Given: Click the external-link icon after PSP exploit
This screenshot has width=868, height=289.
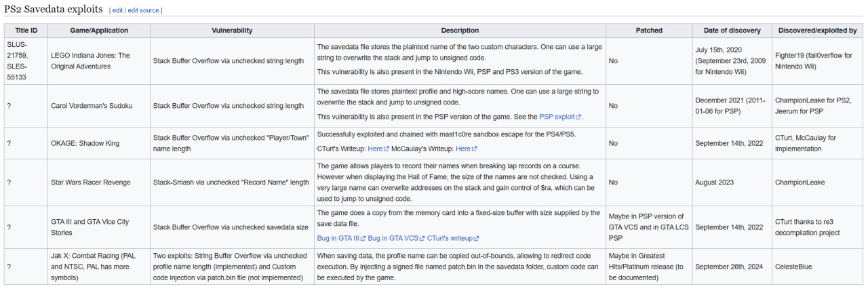Looking at the screenshot, I should 578,117.
